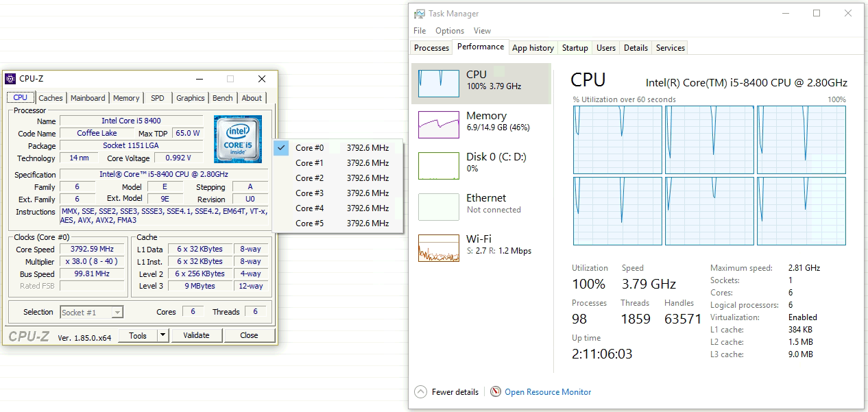Click the Virtualization value Enabled

(x=803, y=317)
